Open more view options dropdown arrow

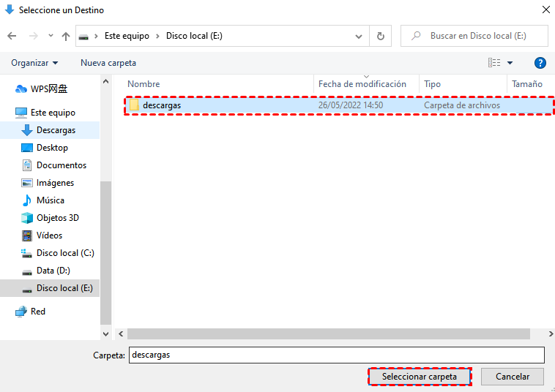click(x=510, y=63)
